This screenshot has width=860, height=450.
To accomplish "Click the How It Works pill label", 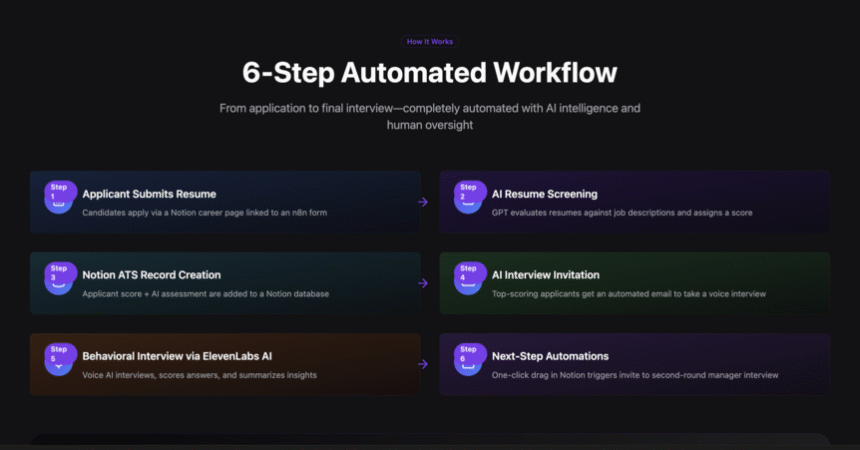I will [429, 42].
